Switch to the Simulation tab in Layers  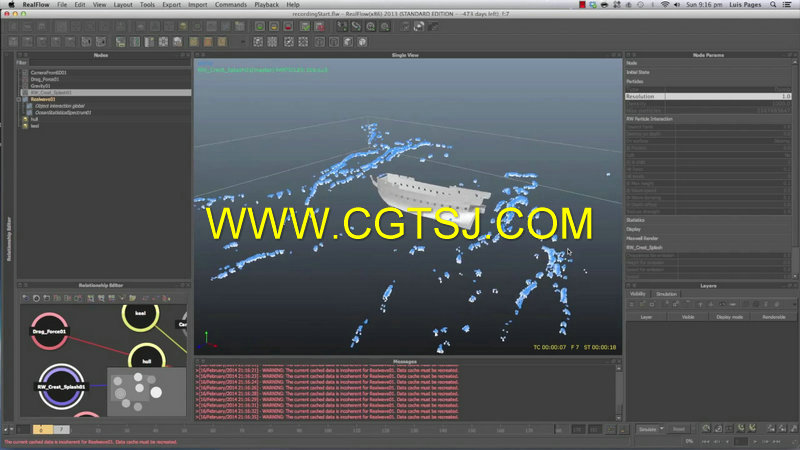666,294
